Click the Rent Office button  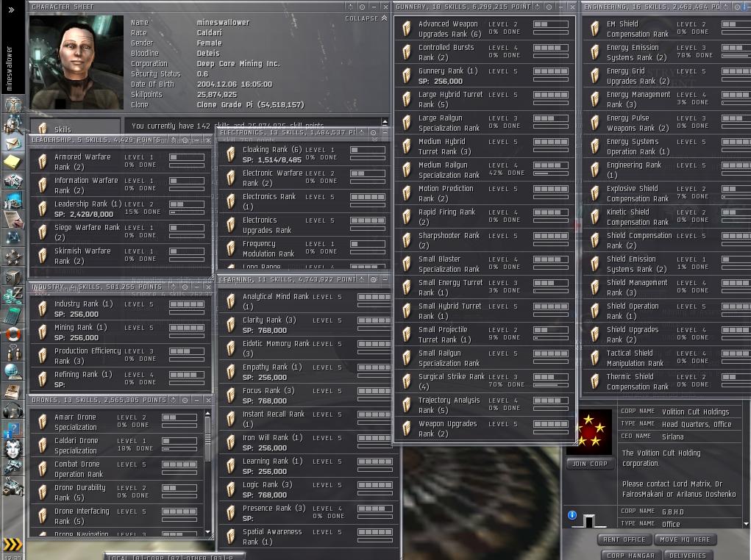[624, 539]
